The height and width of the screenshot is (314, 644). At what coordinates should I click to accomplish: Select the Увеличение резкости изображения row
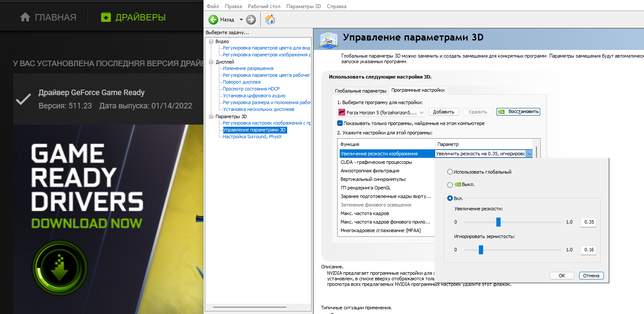(x=387, y=154)
